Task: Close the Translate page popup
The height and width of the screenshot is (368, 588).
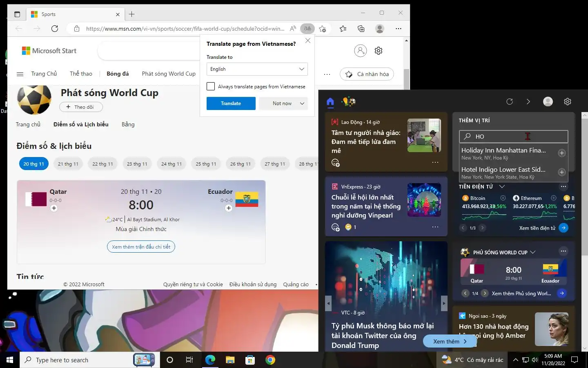Action: pos(308,40)
